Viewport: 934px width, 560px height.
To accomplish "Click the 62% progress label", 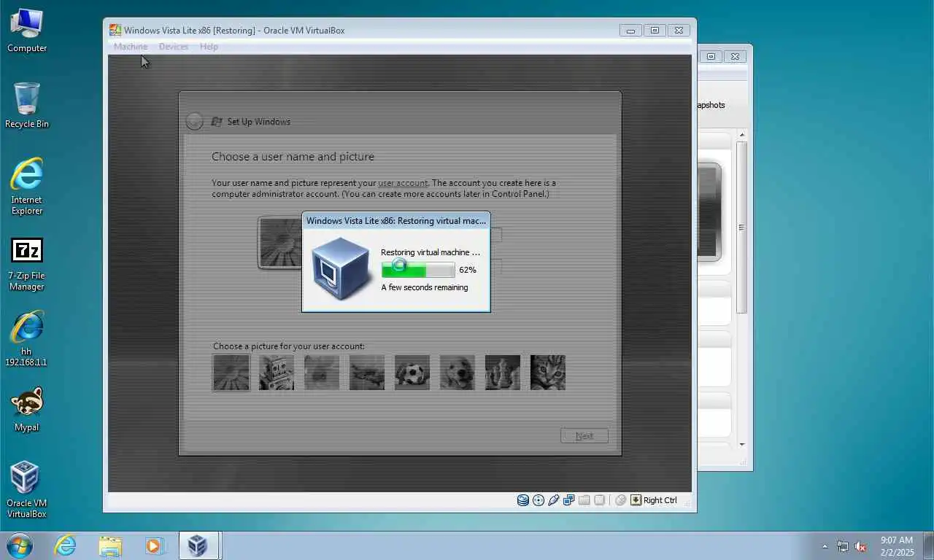I will point(468,270).
